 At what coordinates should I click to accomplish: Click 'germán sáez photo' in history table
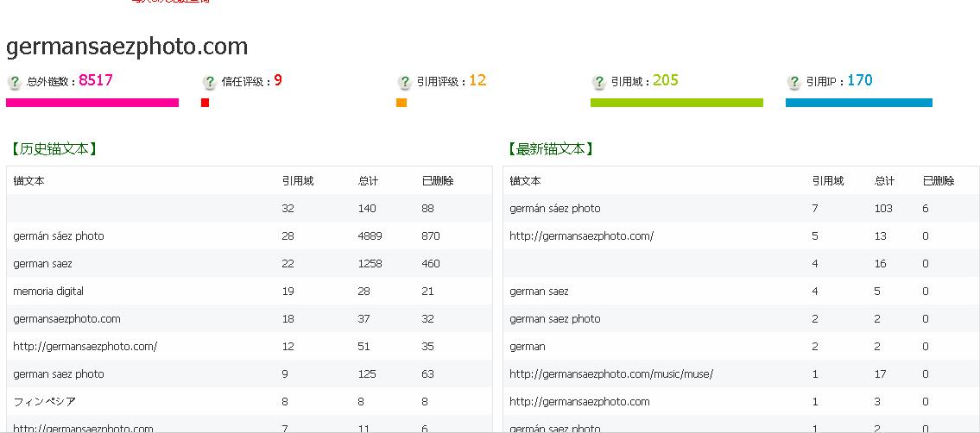click(59, 235)
